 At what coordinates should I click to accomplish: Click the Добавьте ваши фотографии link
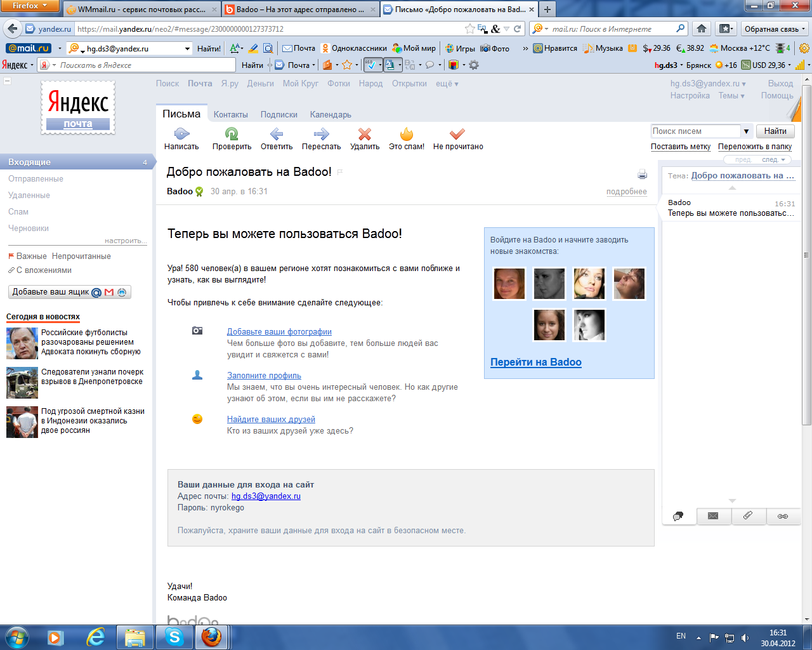279,332
